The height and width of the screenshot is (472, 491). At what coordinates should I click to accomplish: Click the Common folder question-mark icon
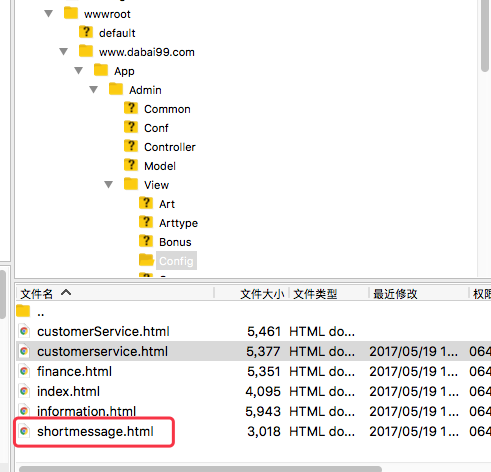(x=131, y=108)
